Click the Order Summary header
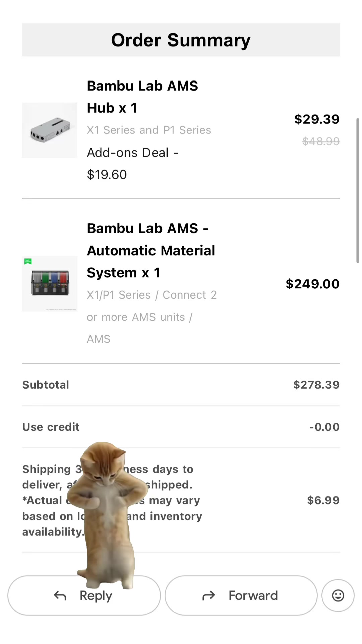Image resolution: width=362 pixels, height=644 pixels. point(181,40)
